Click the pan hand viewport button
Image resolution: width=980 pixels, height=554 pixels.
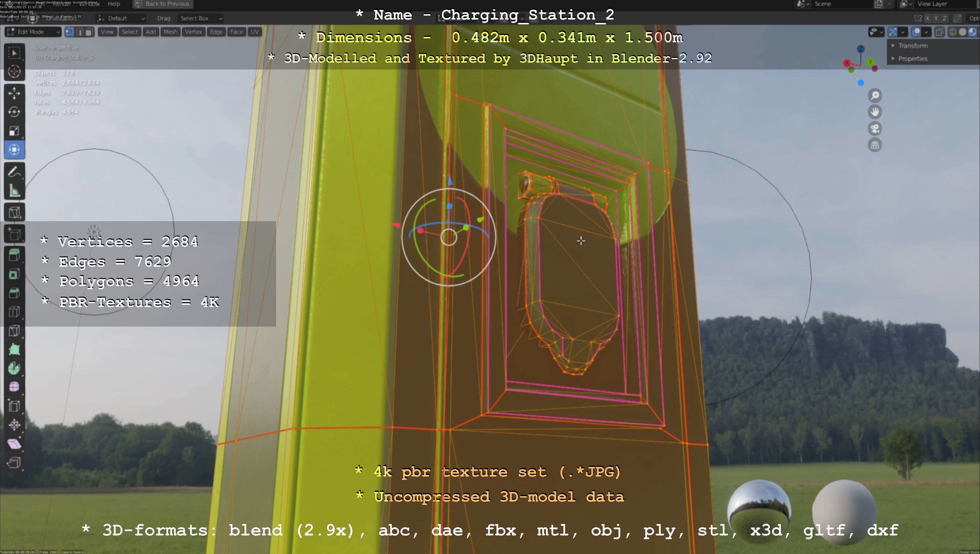(x=875, y=112)
